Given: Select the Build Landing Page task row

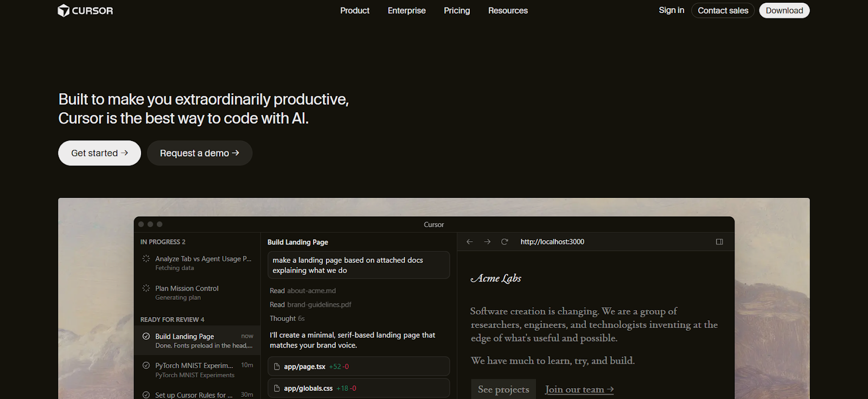Looking at the screenshot, I should coord(197,340).
